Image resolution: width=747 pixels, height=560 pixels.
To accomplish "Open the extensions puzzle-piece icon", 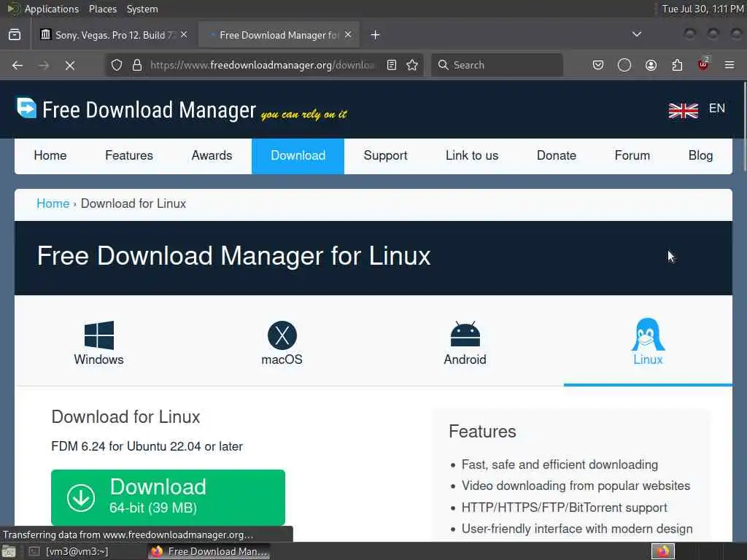I will point(677,65).
